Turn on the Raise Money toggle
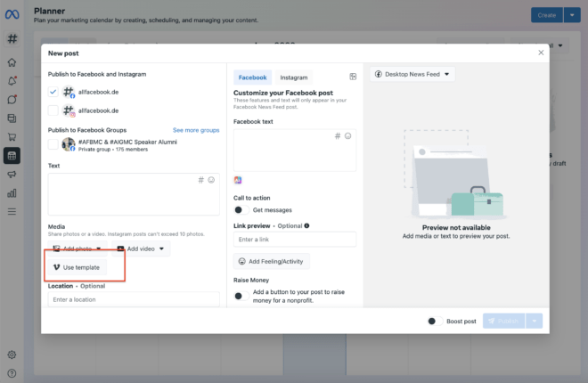 click(241, 296)
